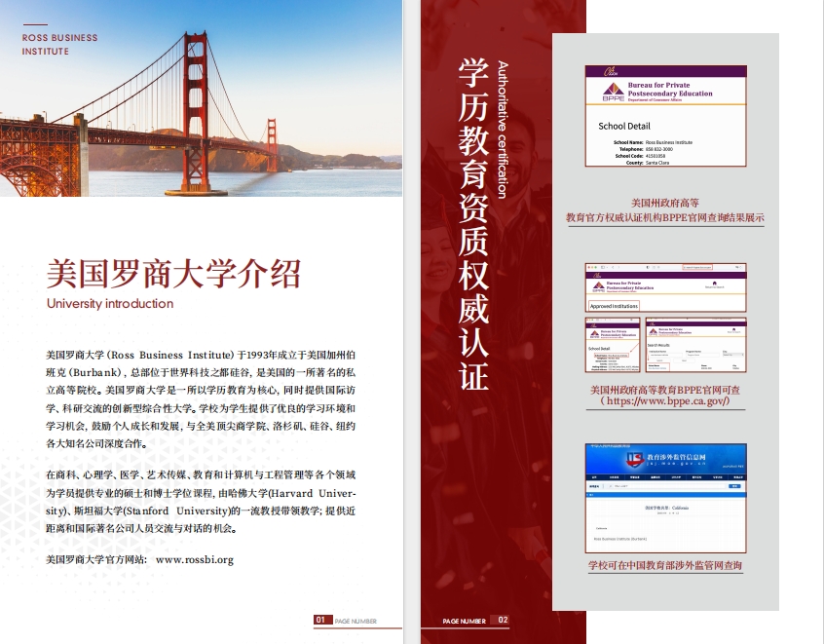Click the line beginning "在商科、心理学、医学、艺术传媒"

pos(201,475)
